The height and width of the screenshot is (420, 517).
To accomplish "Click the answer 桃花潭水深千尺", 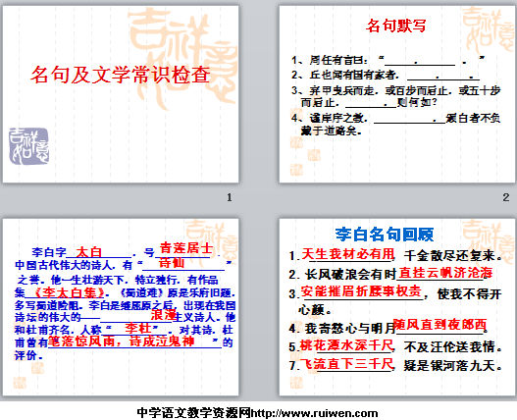I will coord(346,345).
